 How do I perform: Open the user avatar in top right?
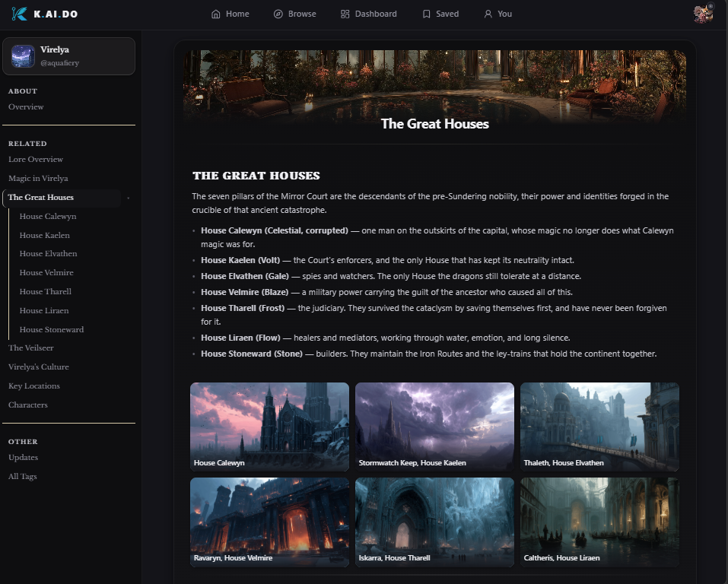(x=704, y=14)
